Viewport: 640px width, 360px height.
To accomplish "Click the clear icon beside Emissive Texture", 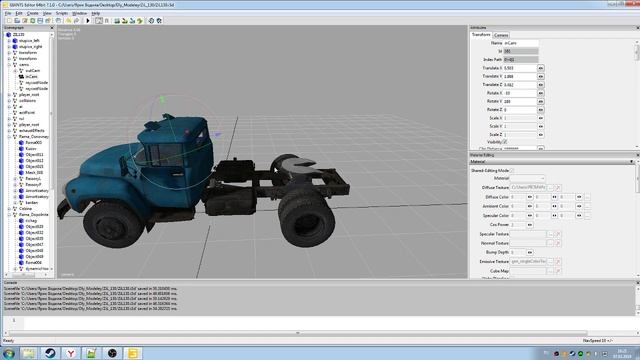I will tap(558, 262).
